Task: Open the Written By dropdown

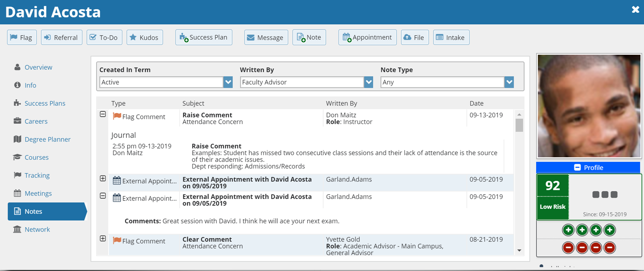Action: pyautogui.click(x=368, y=82)
